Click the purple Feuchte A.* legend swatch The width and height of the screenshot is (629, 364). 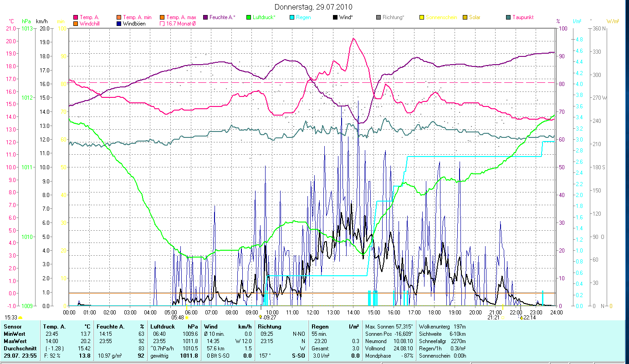(x=205, y=17)
